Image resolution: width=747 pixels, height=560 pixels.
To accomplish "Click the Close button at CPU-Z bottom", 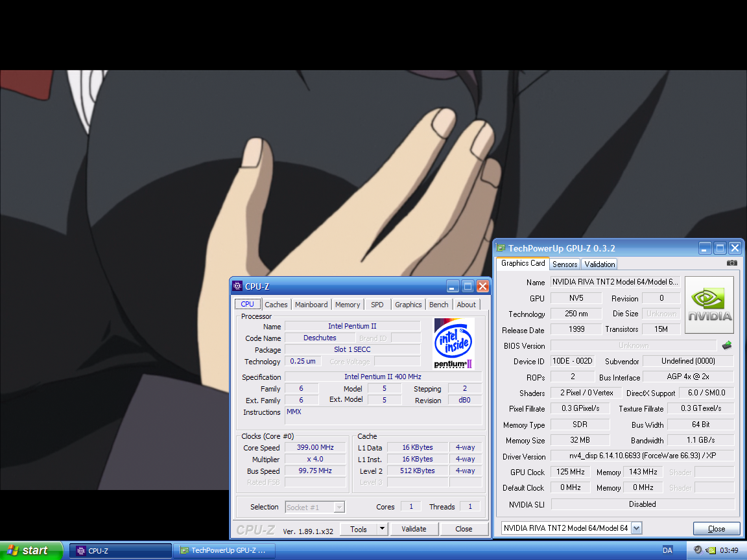I will click(464, 529).
